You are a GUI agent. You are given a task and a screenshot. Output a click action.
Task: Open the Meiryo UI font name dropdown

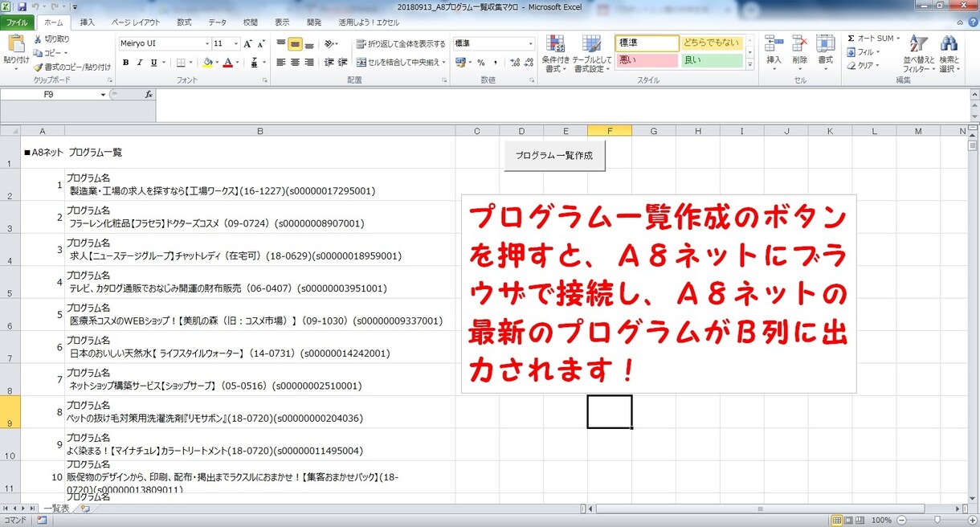tap(206, 44)
